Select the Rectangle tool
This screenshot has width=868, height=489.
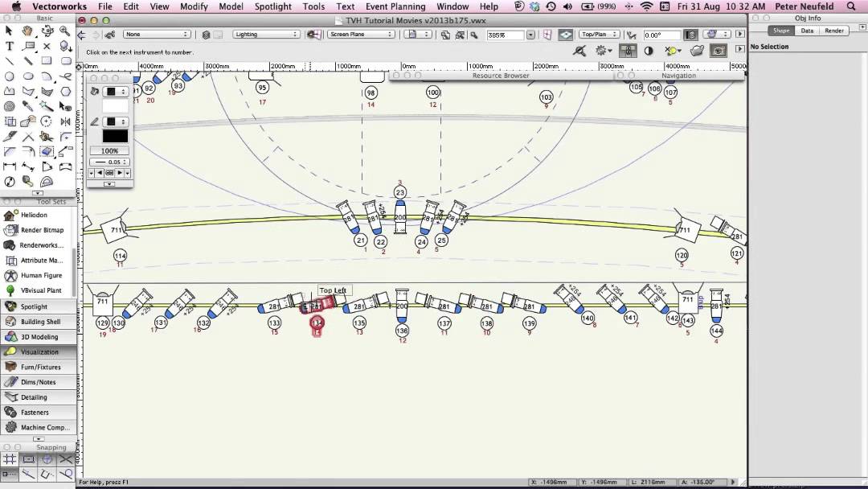[x=47, y=61]
